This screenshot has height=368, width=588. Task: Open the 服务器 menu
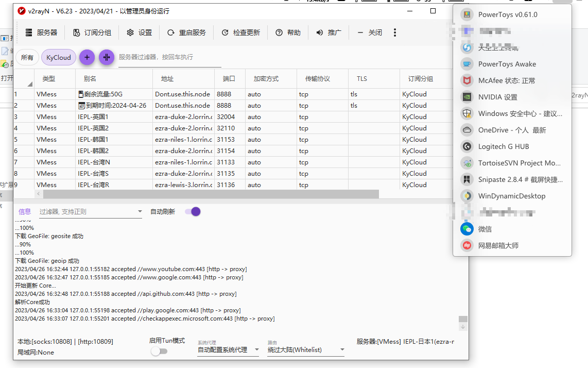40,32
